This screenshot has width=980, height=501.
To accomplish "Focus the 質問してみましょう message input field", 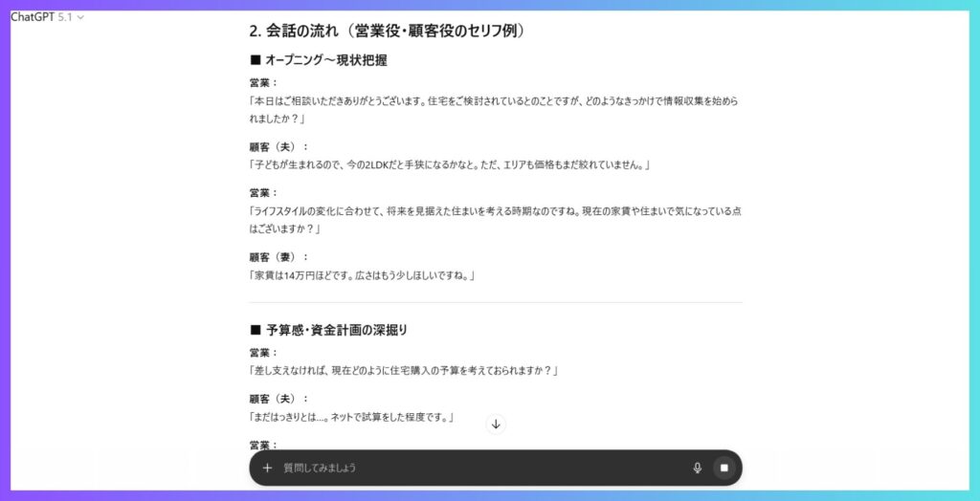I will point(479,468).
